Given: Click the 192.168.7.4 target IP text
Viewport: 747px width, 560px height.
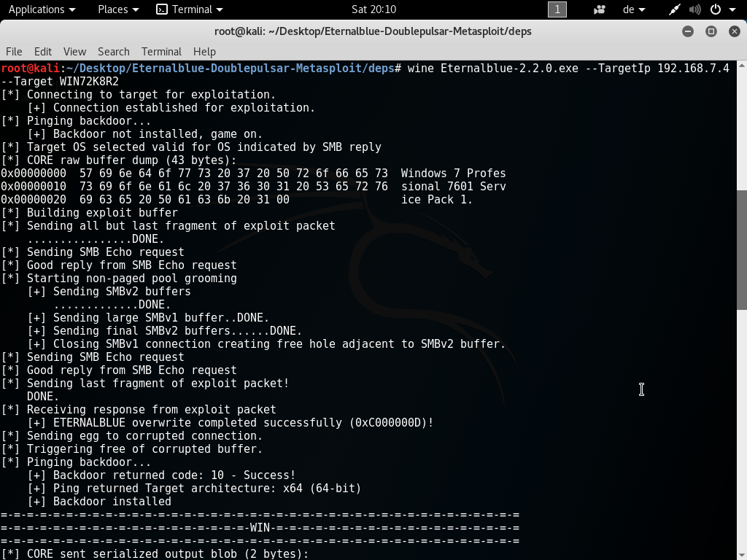Looking at the screenshot, I should [x=693, y=69].
